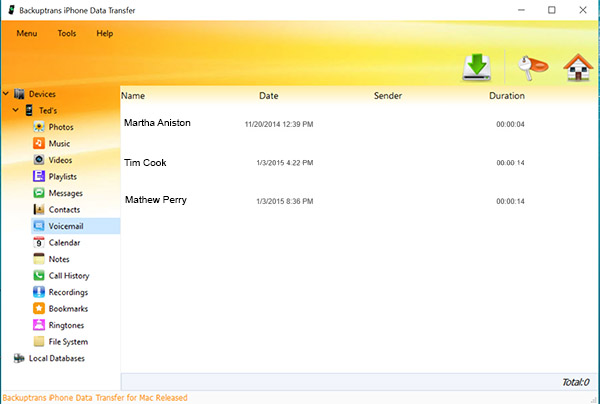The width and height of the screenshot is (600, 404).
Task: Collapse the Devices tree node
Action: [x=6, y=93]
